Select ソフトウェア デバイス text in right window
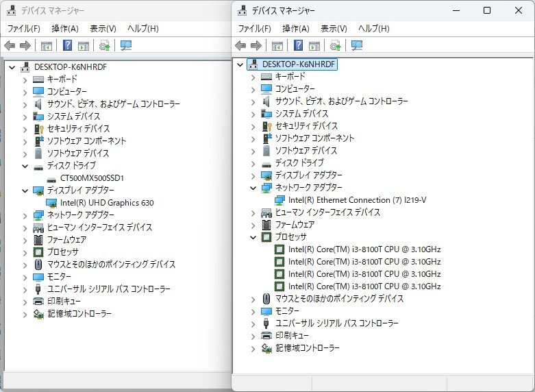Viewport: 535px width, 392px height. pos(306,151)
